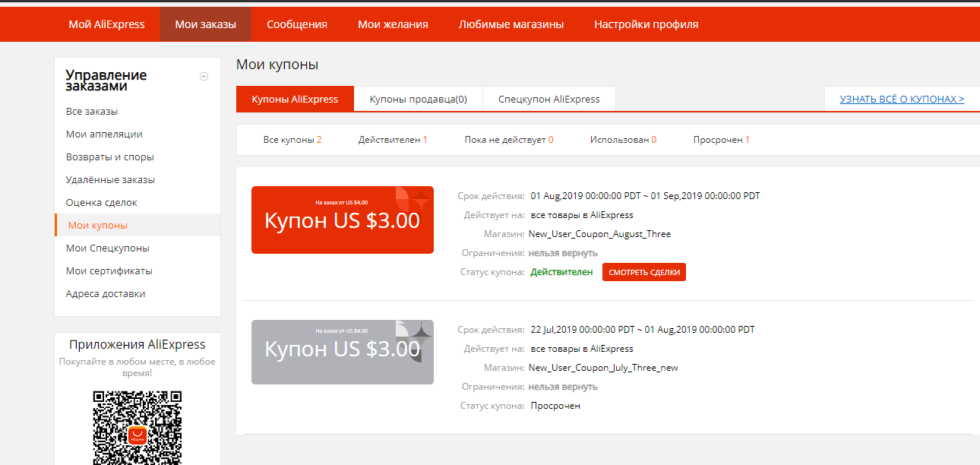Open Удалённые заказы in sidebar
The width and height of the screenshot is (980, 465).
click(x=110, y=180)
